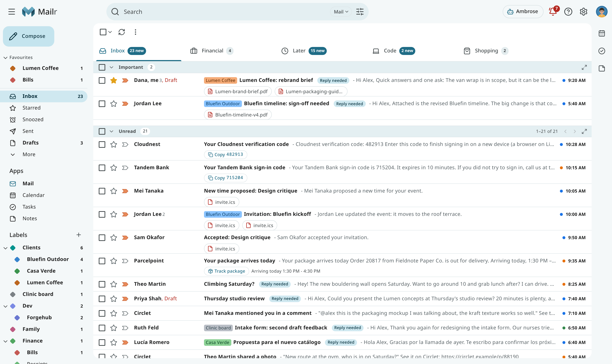
Task: Open the help question mark icon
Action: 568,11
